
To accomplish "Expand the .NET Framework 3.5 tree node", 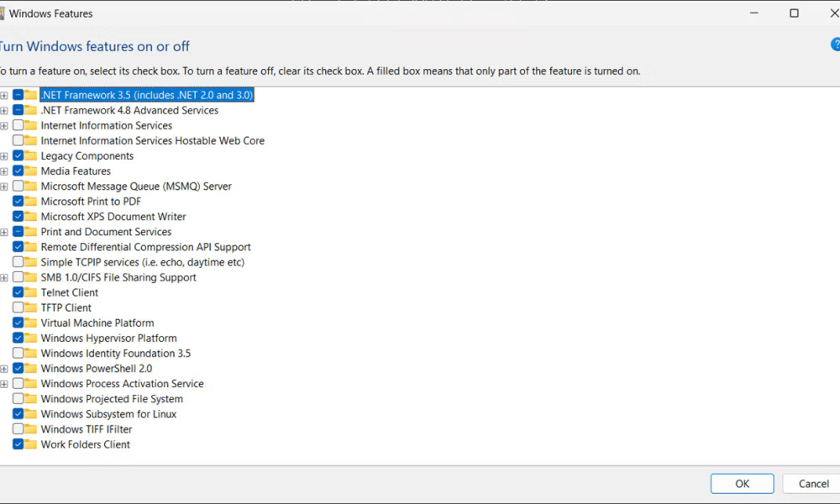I will point(3,95).
